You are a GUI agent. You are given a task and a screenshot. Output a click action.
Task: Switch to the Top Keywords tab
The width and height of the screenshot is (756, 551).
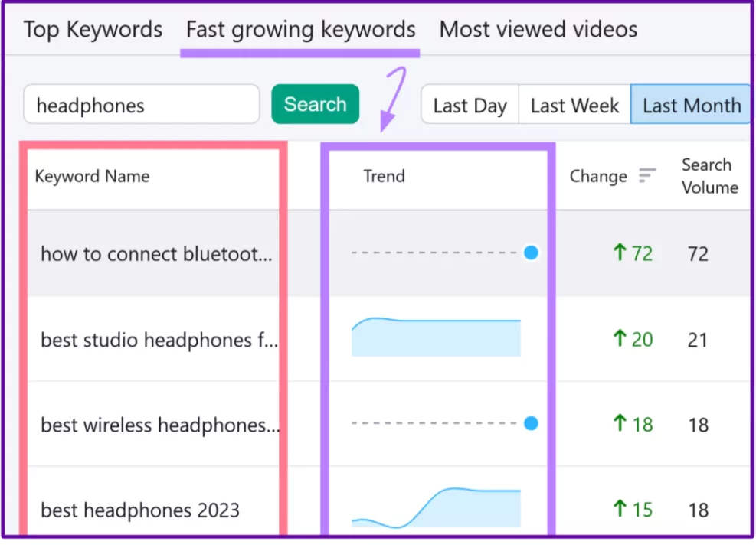[x=93, y=29]
